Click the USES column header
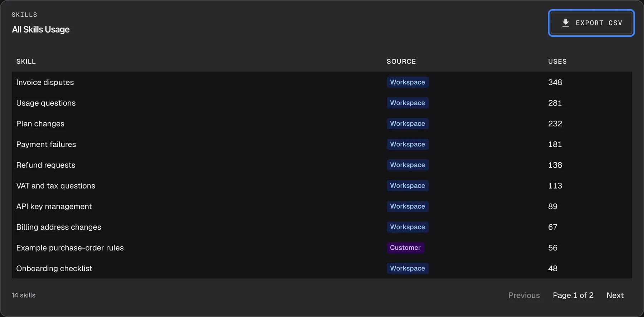 (x=557, y=62)
